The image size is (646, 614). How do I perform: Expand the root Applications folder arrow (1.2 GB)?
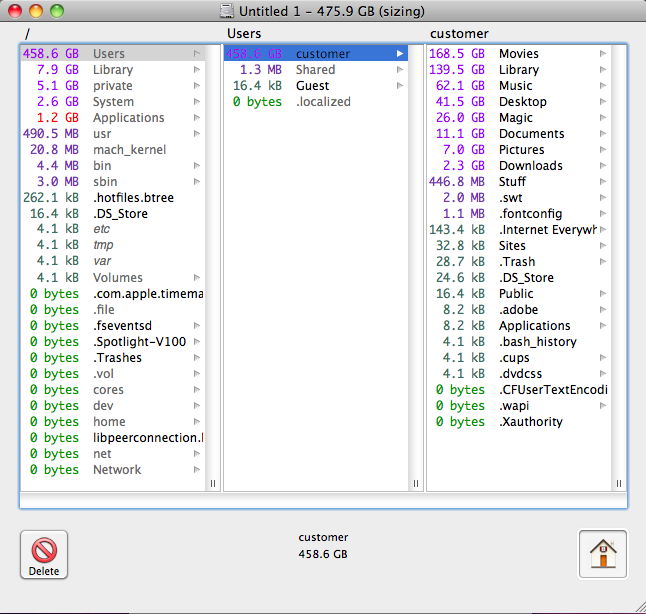pyautogui.click(x=197, y=117)
